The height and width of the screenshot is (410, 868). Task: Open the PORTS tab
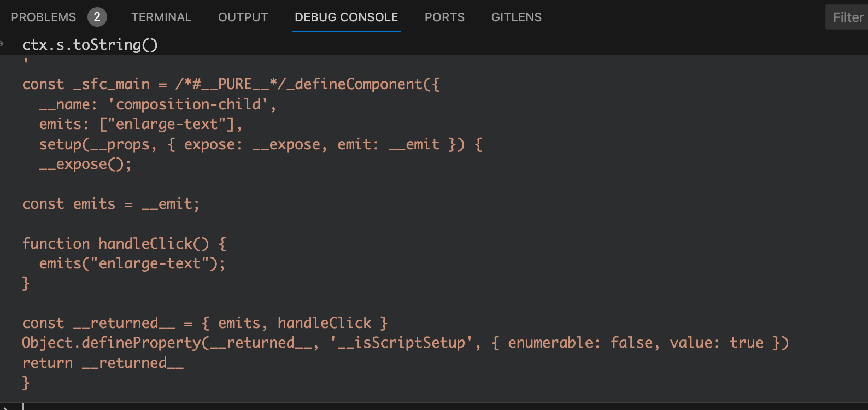[444, 17]
